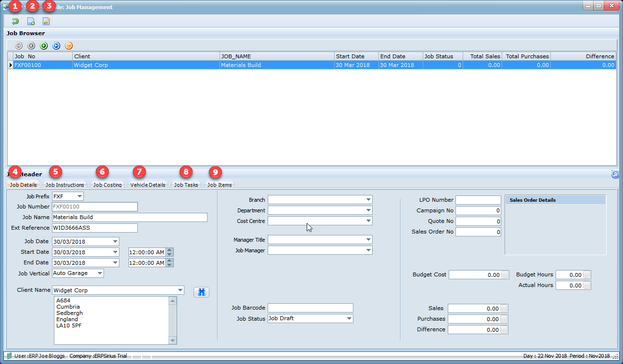Increase the Start Date time with up arrow
Viewport: 623px width, 364px height.
click(x=169, y=250)
